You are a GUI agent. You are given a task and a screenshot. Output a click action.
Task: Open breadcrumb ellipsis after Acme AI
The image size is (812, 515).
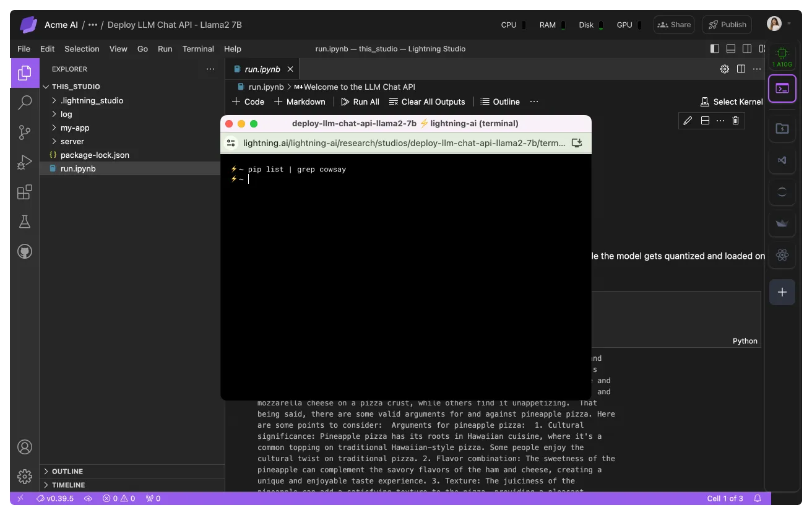(x=93, y=25)
